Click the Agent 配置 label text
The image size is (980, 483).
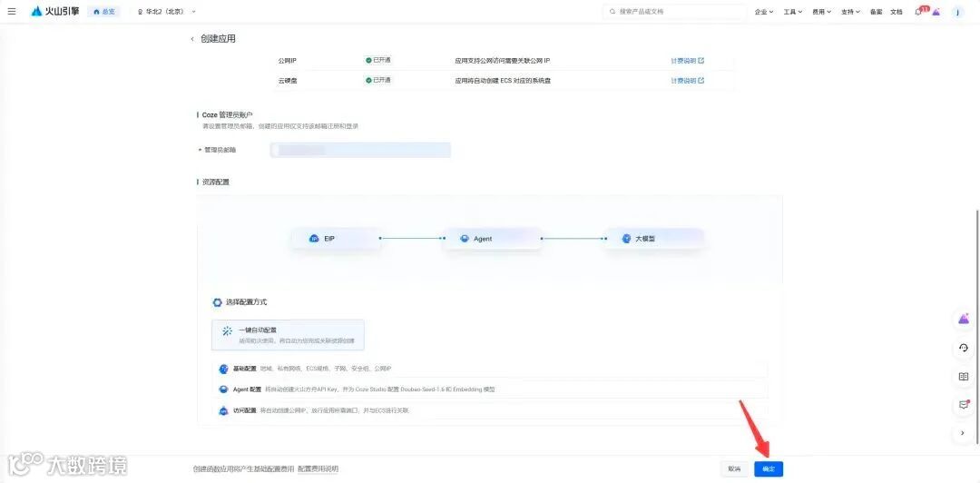(246, 389)
